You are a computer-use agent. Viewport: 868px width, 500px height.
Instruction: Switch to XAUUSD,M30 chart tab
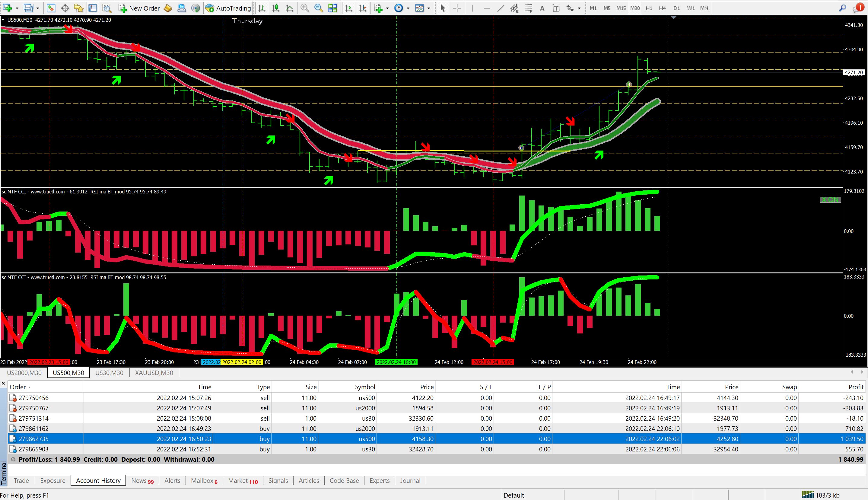pos(154,373)
